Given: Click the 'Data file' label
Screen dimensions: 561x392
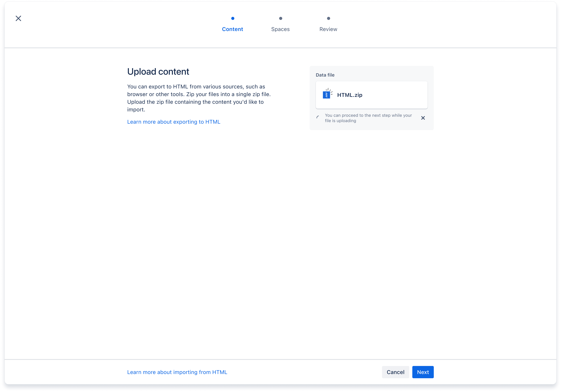Looking at the screenshot, I should [325, 75].
